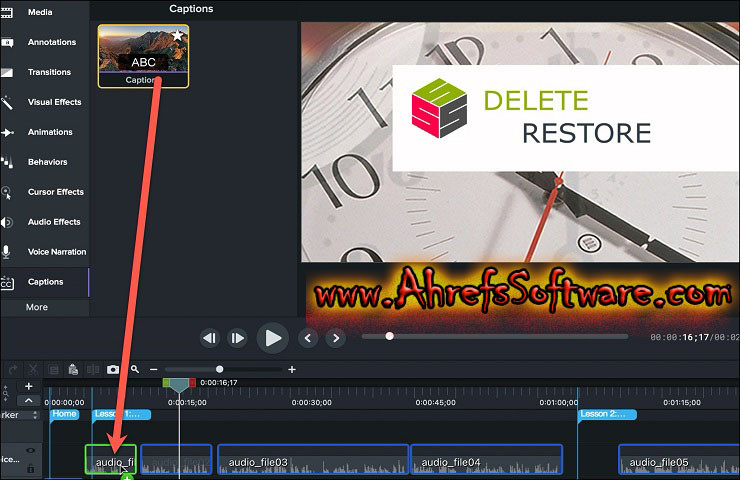This screenshot has width=740, height=480.
Task: Toggle the lock on the voice track
Action: [x=31, y=468]
